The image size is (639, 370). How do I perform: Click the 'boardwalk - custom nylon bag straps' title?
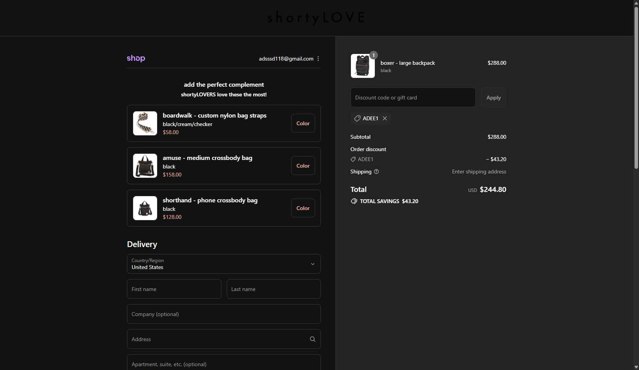214,115
